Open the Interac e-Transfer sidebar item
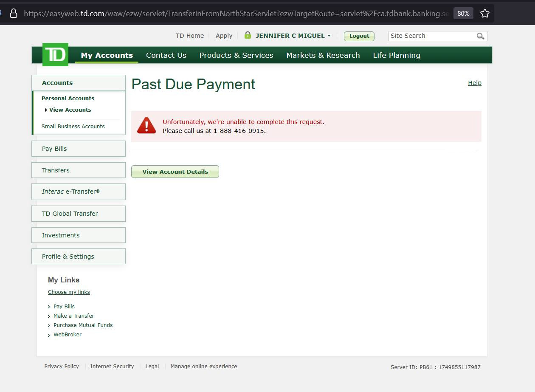The width and height of the screenshot is (535, 392). pyautogui.click(x=79, y=192)
